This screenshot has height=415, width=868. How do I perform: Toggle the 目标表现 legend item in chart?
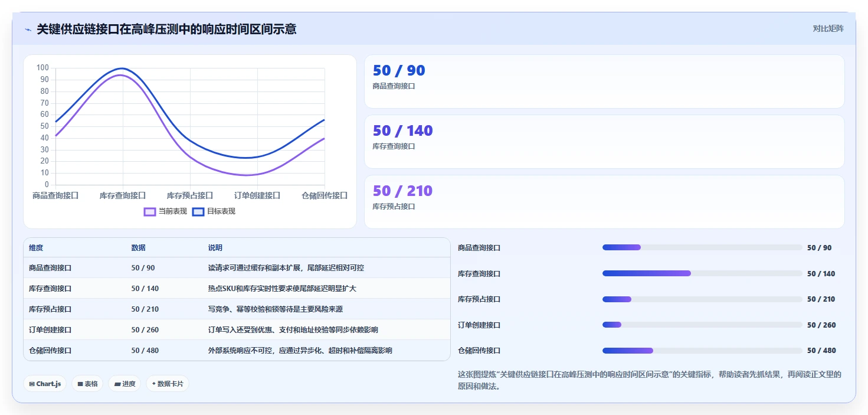tap(214, 211)
